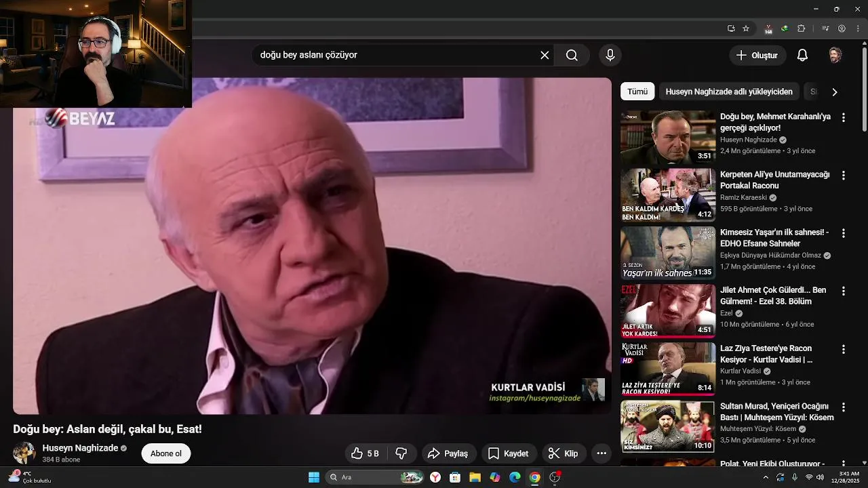868x488 pixels.
Task: Clear the YouTube search box text
Action: (x=545, y=55)
